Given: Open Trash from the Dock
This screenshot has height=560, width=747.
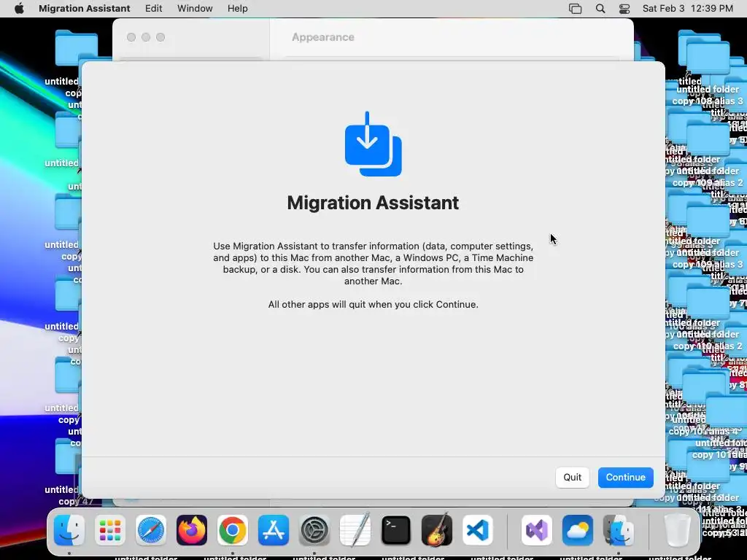Looking at the screenshot, I should [x=676, y=529].
